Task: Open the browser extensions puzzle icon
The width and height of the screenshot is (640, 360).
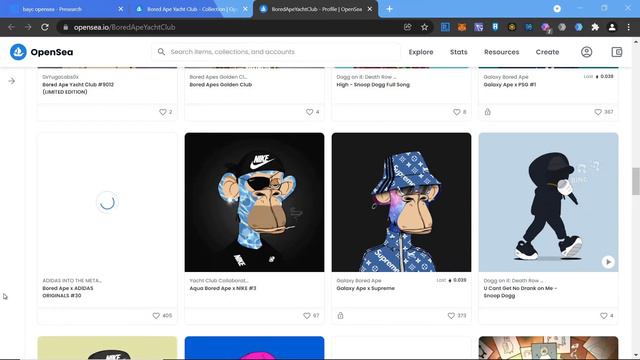Action: [595, 27]
